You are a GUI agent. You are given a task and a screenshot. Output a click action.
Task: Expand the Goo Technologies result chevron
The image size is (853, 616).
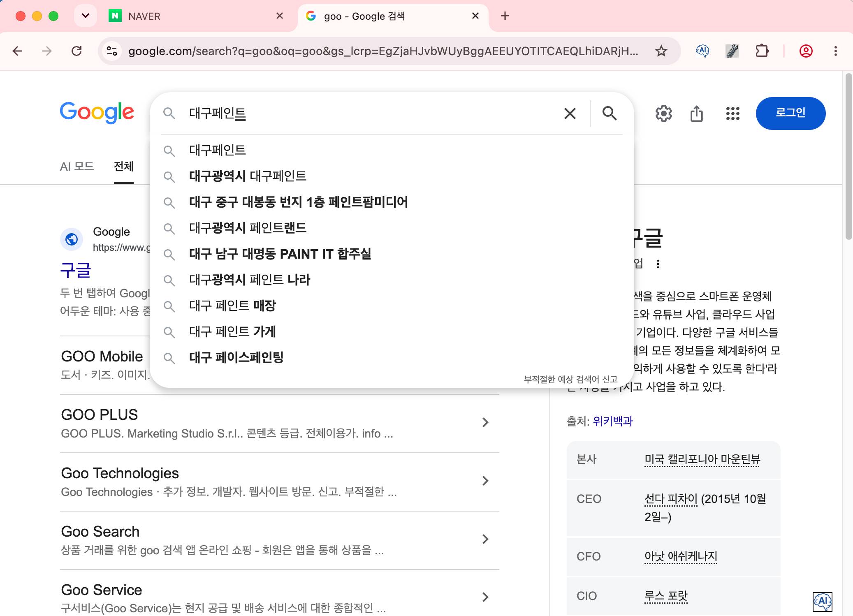[x=485, y=481]
